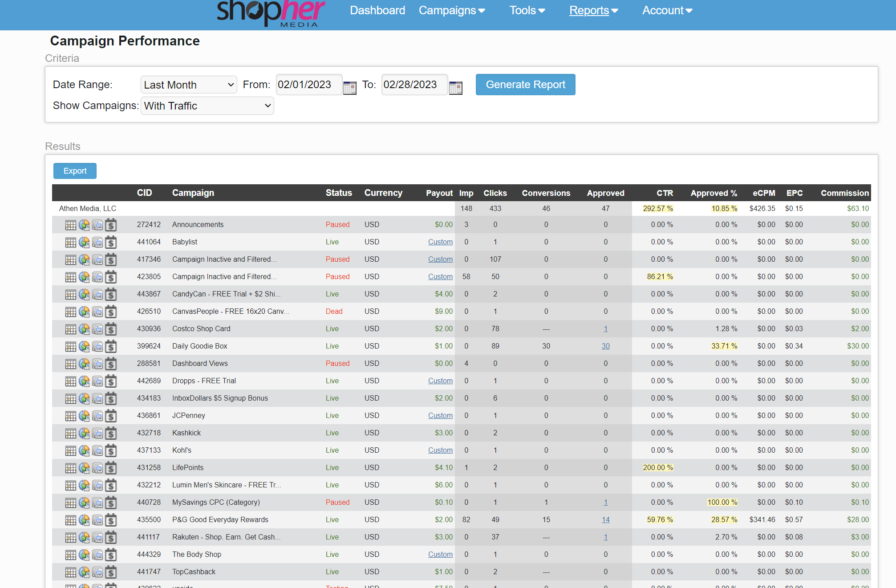896x588 pixels.
Task: Open creatives pages icon for campaign 417346
Action: 97,260
